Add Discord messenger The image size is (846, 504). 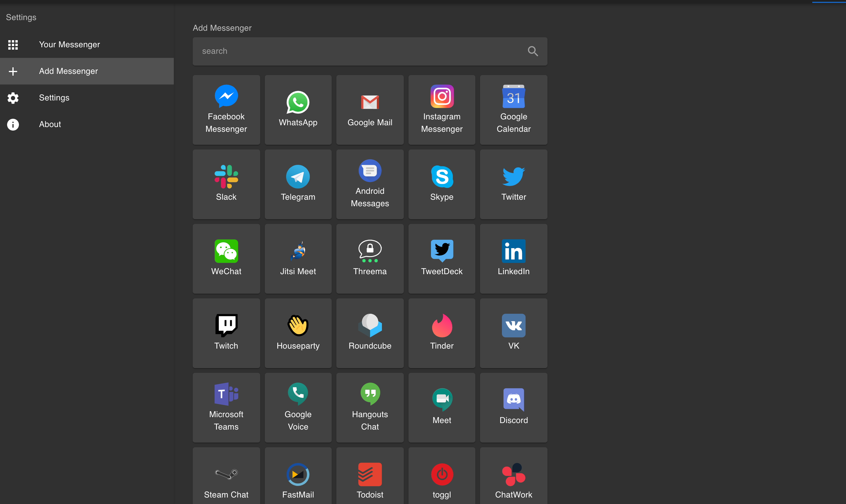coord(514,408)
